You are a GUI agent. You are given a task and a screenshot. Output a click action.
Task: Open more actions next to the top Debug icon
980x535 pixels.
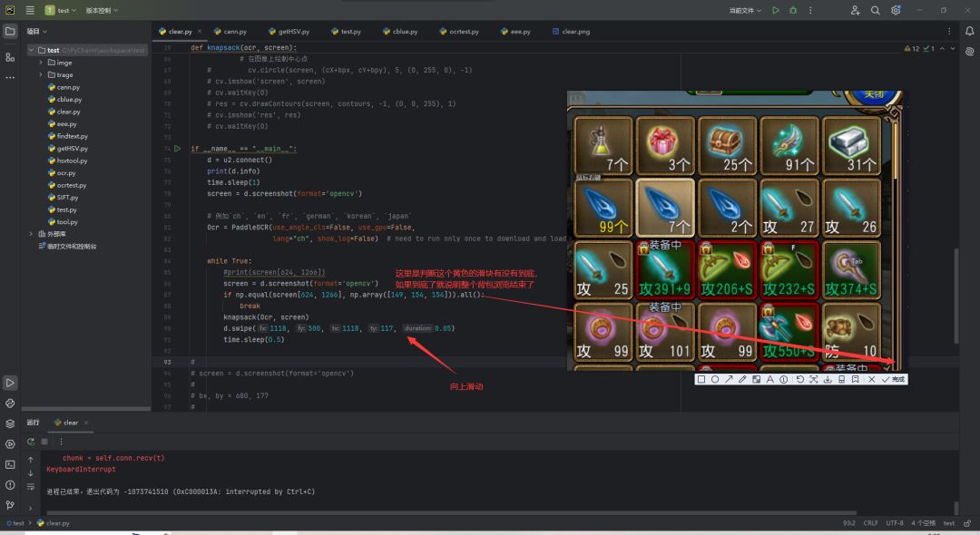coord(810,10)
